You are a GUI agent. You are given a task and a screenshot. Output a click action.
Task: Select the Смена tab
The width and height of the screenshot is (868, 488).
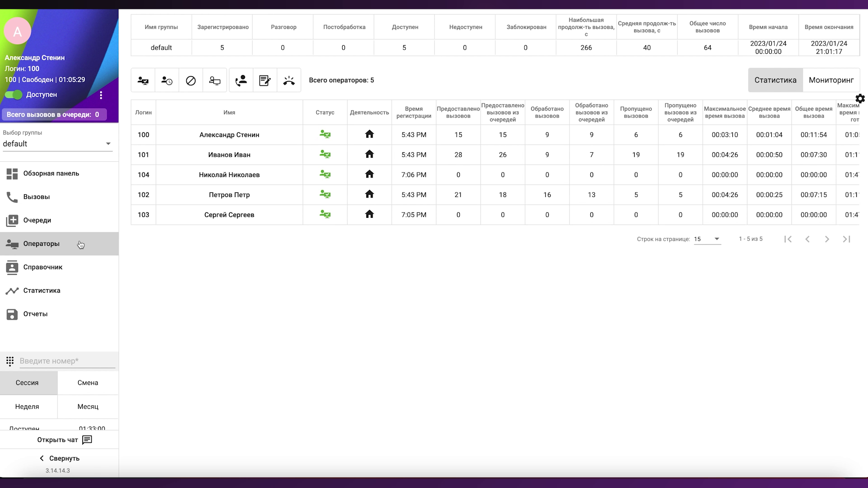click(x=88, y=383)
